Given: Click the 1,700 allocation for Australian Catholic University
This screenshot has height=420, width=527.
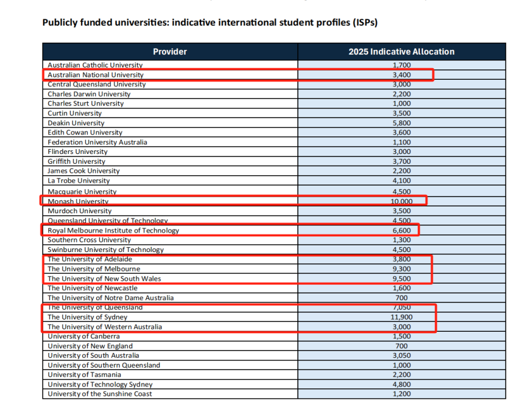Looking at the screenshot, I should coord(401,65).
